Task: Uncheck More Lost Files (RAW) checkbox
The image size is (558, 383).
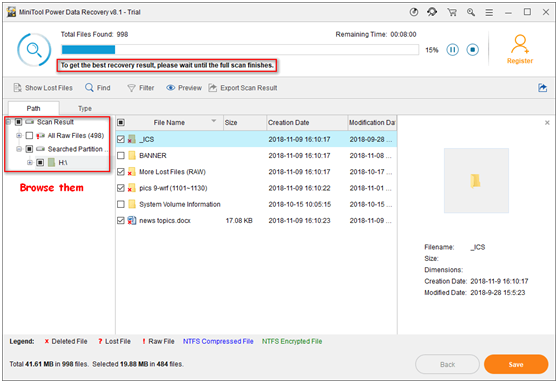Action: (121, 172)
